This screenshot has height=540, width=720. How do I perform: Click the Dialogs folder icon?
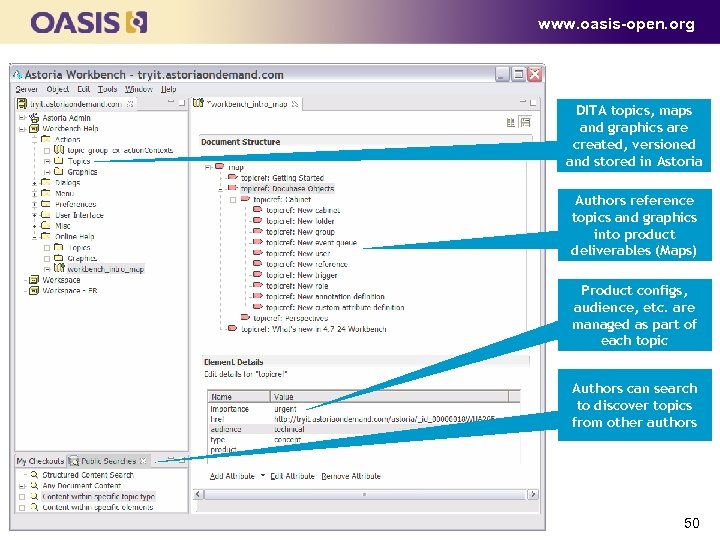coord(46,182)
